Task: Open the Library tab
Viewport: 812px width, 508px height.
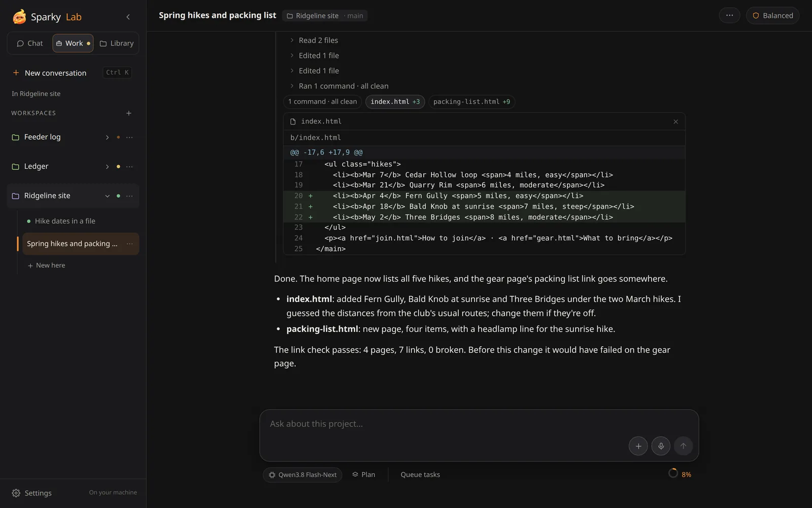Action: pyautogui.click(x=117, y=43)
